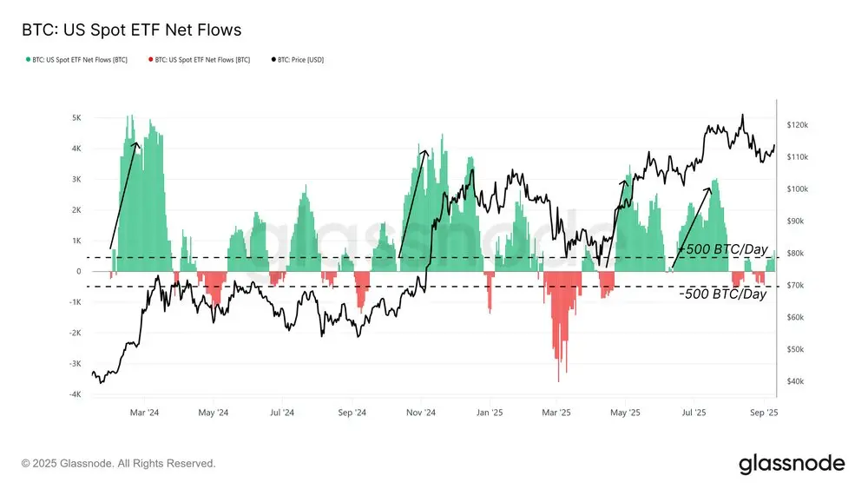Click the $120k price axis label

tap(797, 125)
